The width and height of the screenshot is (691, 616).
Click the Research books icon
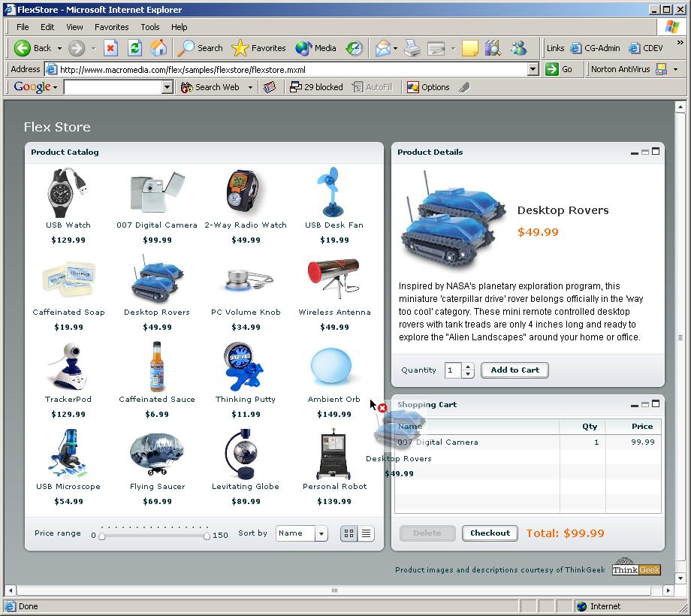tap(493, 48)
